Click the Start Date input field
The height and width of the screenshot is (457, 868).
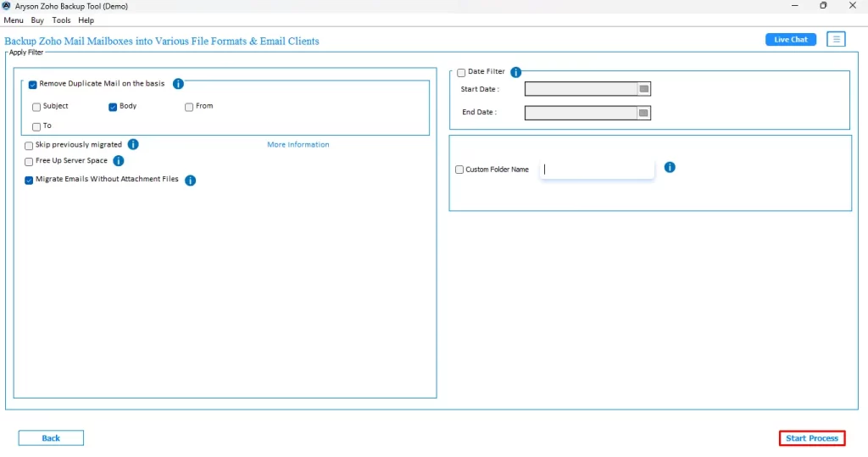pos(581,89)
